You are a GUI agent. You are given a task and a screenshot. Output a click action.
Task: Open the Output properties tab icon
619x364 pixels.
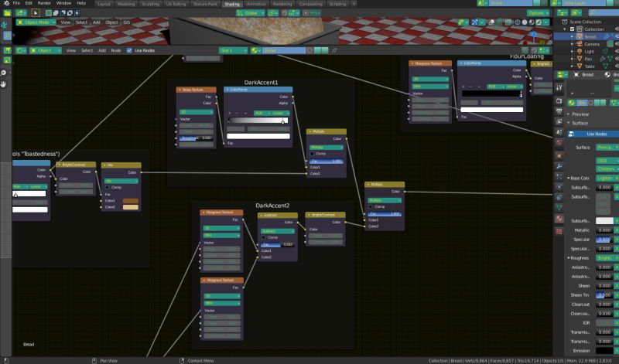point(559,111)
